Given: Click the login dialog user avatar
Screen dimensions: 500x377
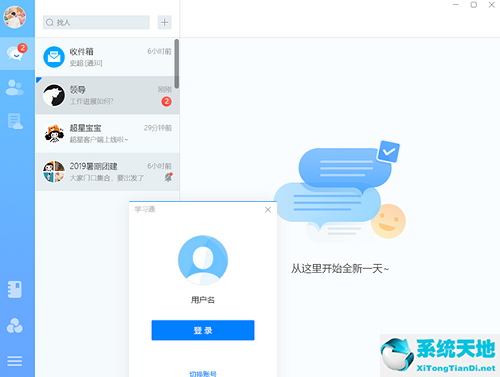Looking at the screenshot, I should click(x=203, y=260).
